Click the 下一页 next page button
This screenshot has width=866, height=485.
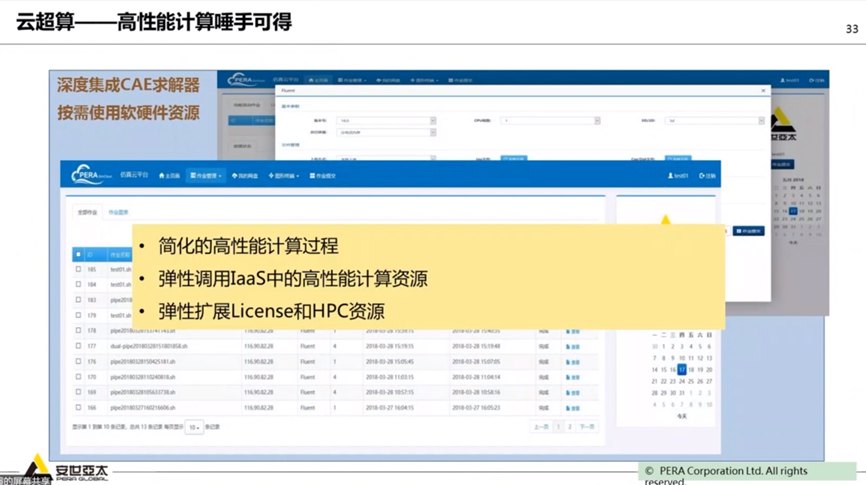point(586,426)
